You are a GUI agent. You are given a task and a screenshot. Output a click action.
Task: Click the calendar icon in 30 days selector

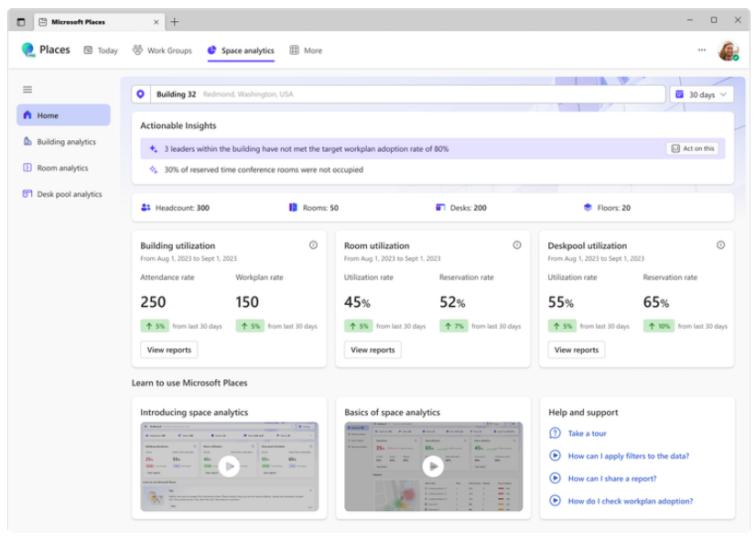(x=679, y=94)
